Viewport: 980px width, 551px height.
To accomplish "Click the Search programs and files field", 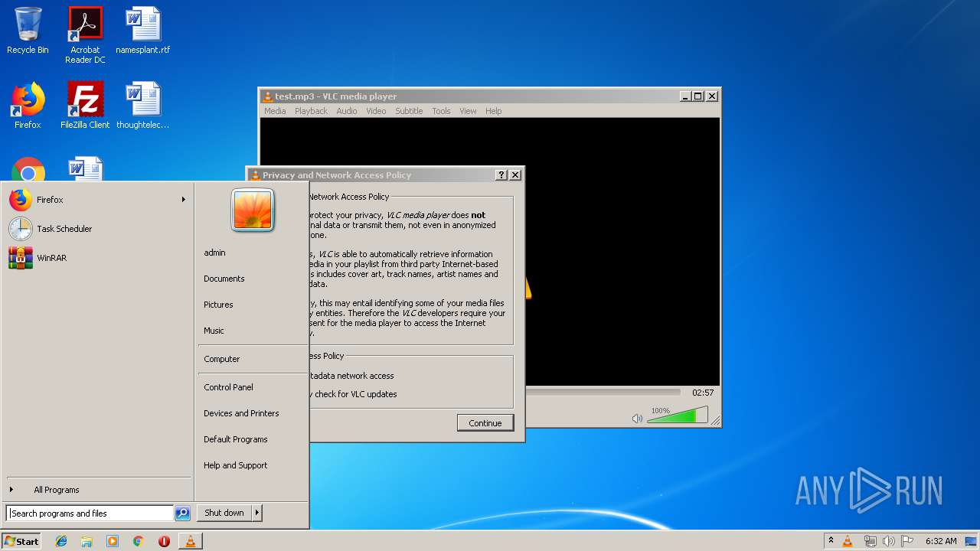I will point(90,514).
